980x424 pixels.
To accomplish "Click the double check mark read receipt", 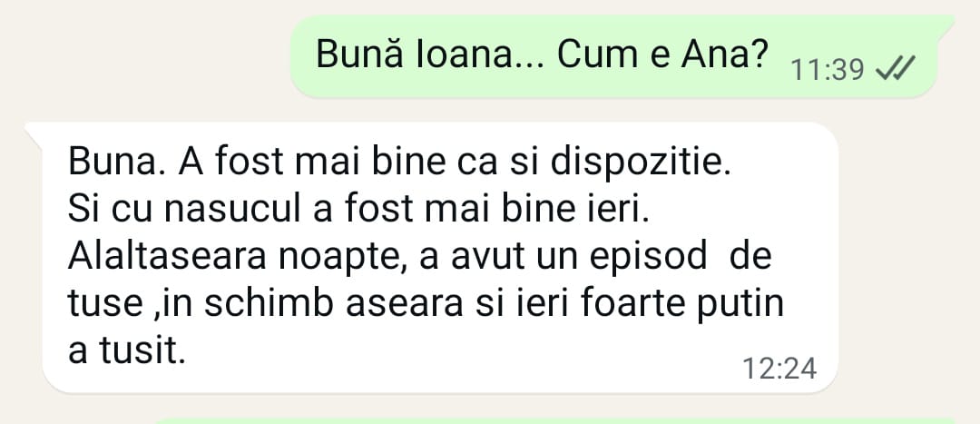I will pyautogui.click(x=896, y=67).
